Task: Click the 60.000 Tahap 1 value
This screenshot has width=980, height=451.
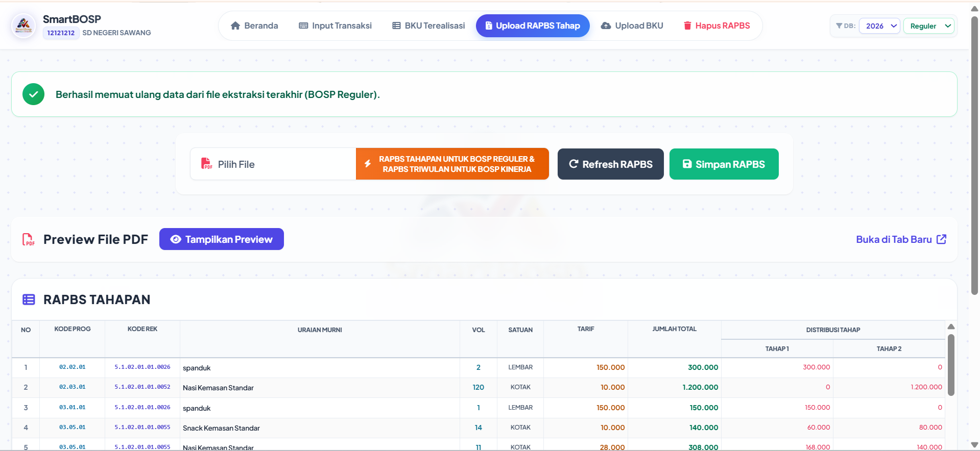Action: [818, 428]
